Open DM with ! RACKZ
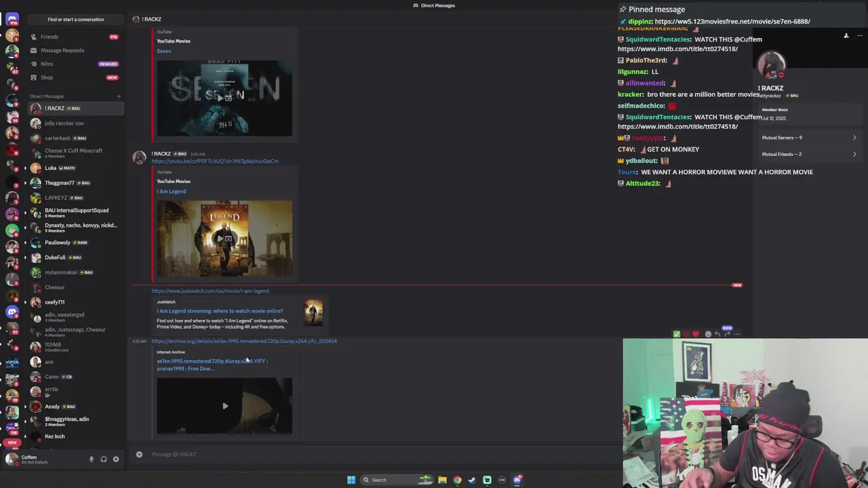 click(75, 108)
